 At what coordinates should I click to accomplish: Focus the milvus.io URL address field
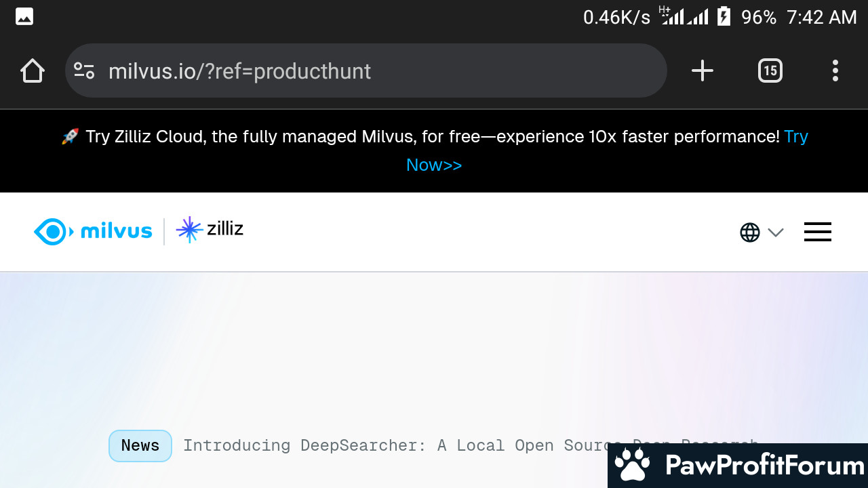(366, 70)
